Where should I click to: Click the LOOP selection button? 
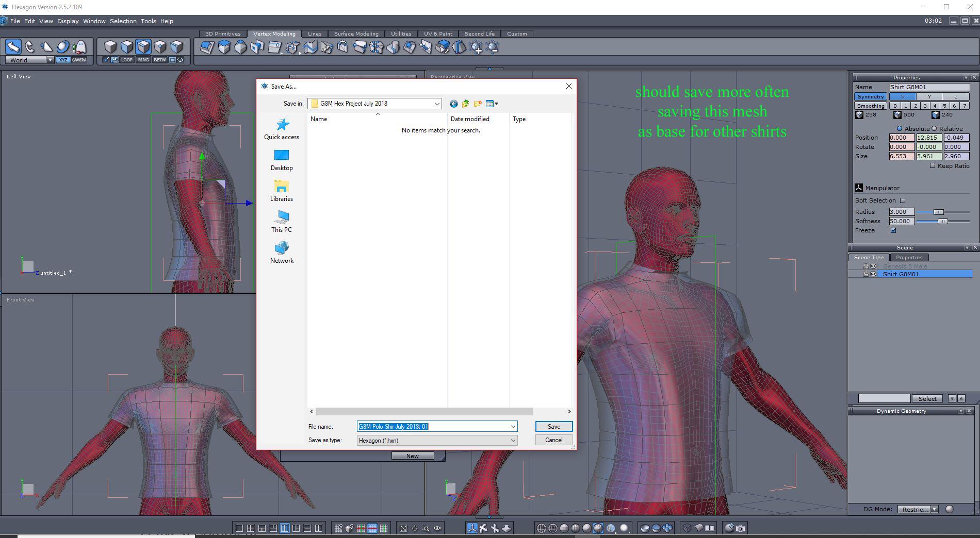click(126, 60)
